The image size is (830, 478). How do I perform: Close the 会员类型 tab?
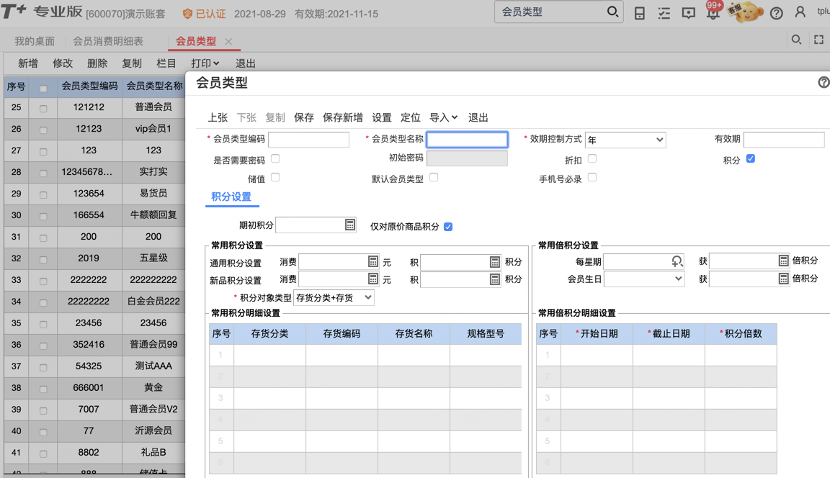point(228,41)
